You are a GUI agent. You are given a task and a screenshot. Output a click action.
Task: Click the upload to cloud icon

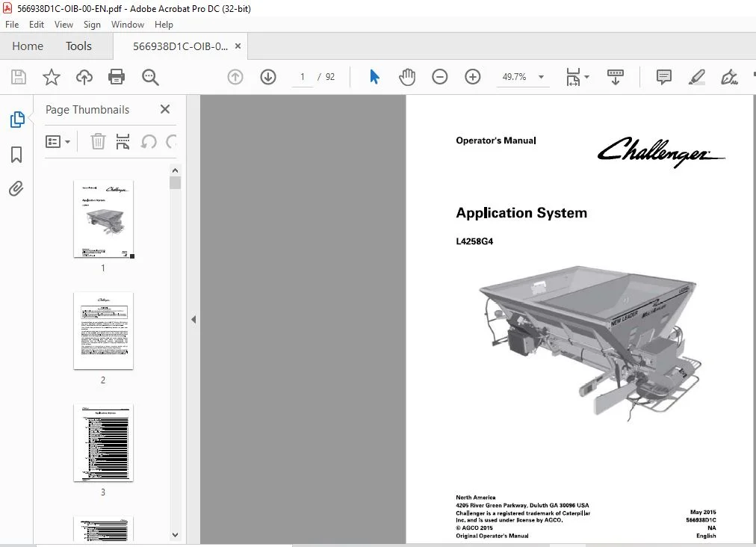[84, 77]
